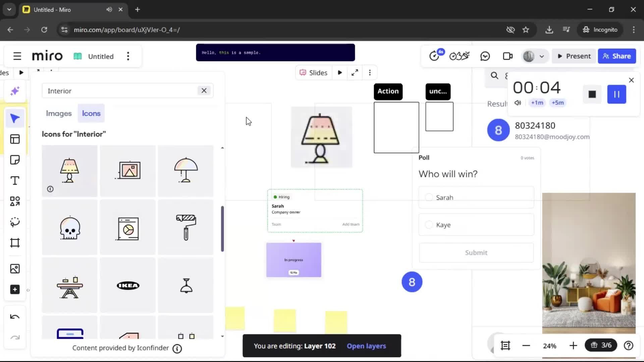This screenshot has height=362, width=644.
Task: Select the Sarah poll option
Action: pos(476,197)
